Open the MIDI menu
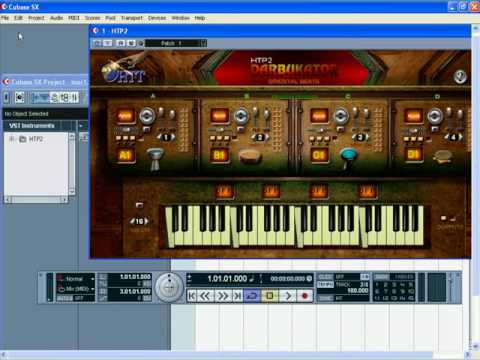This screenshot has height=360, width=480. [74, 18]
